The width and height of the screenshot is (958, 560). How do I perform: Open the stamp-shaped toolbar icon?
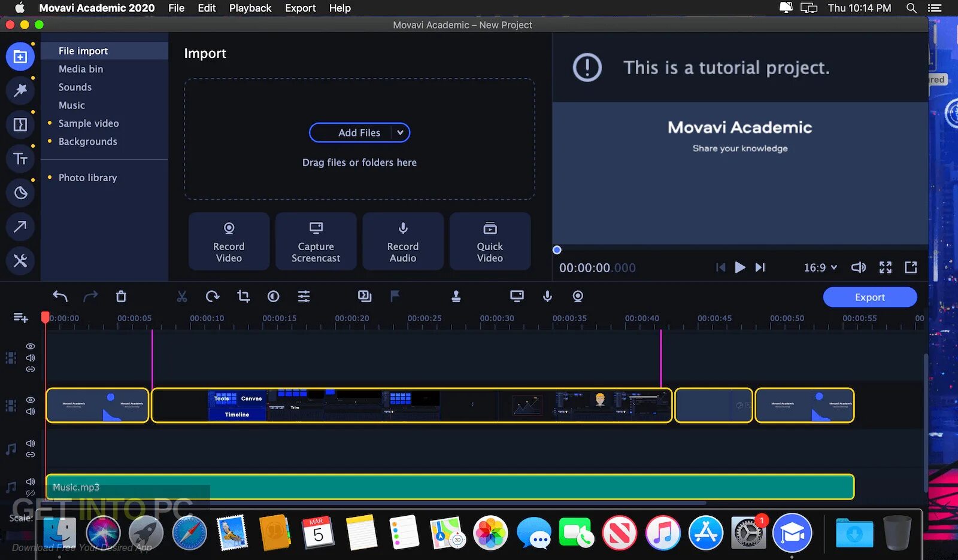point(456,296)
